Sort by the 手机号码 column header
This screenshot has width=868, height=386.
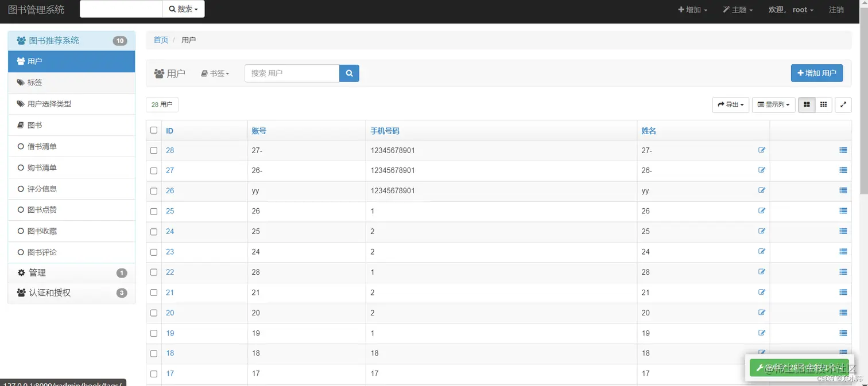coord(385,131)
